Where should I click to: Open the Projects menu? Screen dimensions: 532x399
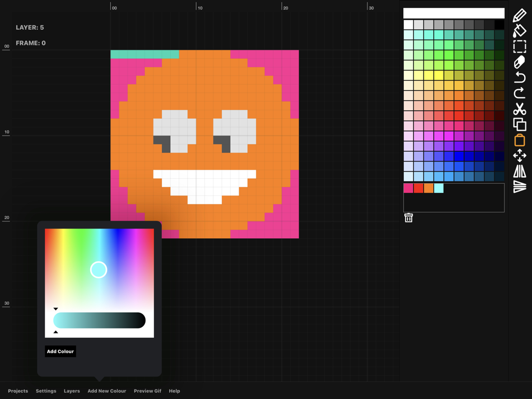[18, 391]
